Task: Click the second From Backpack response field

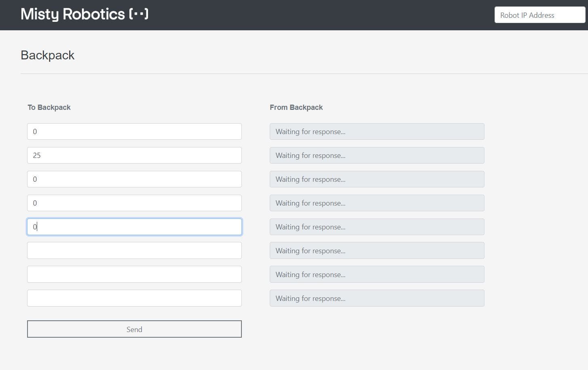Action: [x=377, y=156]
